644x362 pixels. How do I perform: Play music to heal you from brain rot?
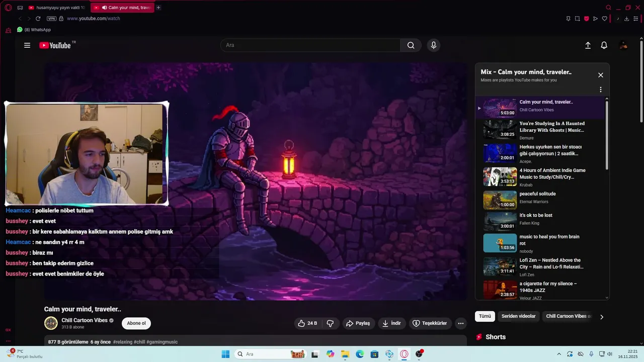tap(541, 243)
